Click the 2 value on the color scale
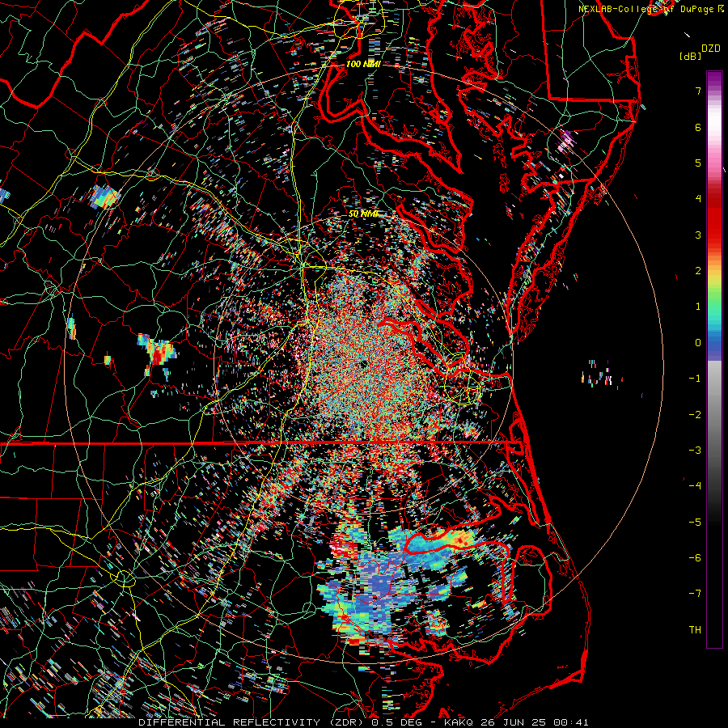 click(698, 271)
